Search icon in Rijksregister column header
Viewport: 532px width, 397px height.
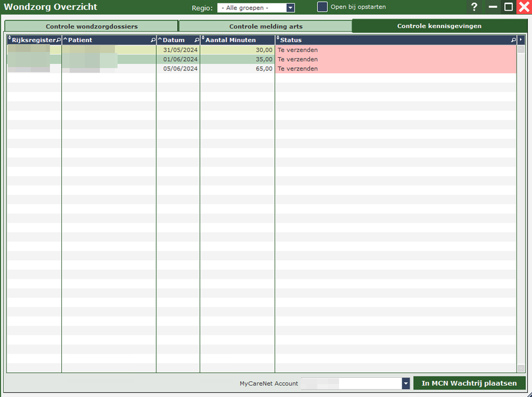click(59, 40)
